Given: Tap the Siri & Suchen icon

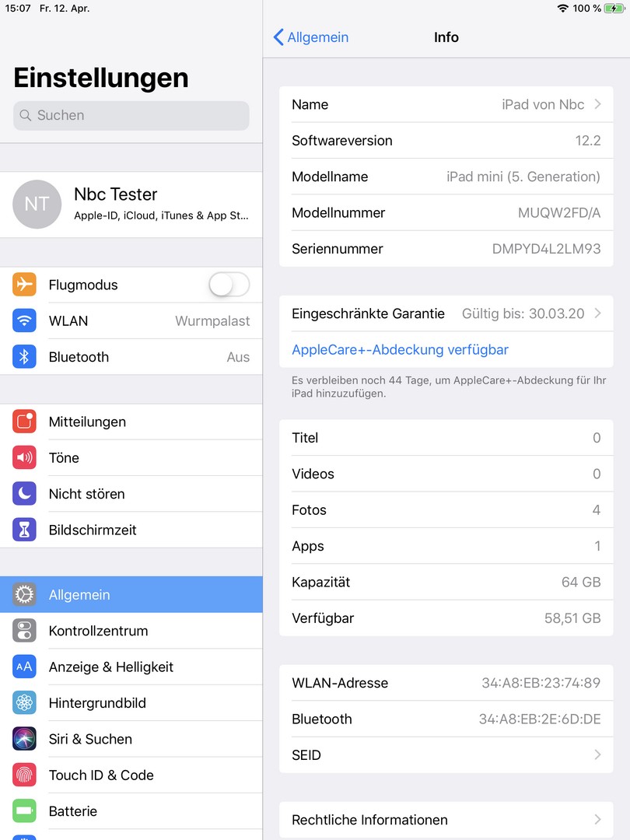Looking at the screenshot, I should click(24, 739).
